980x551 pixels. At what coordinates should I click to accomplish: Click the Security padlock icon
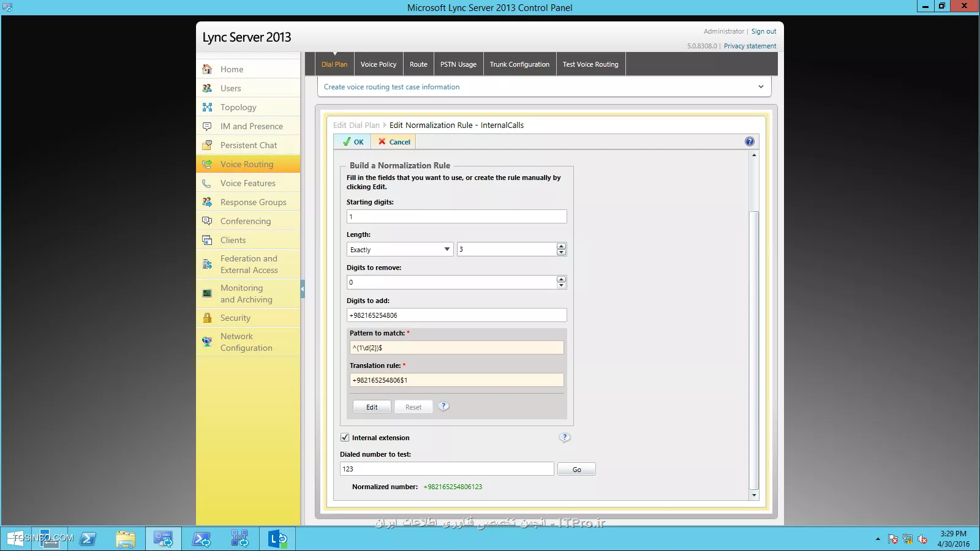click(x=207, y=318)
